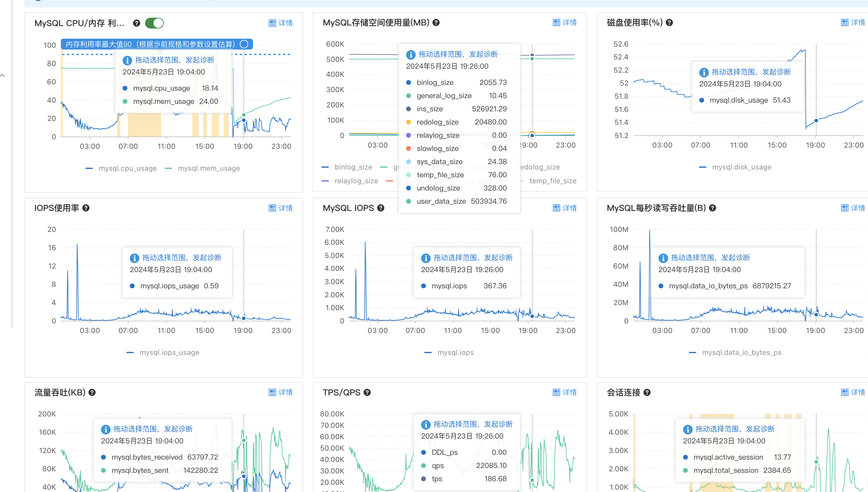Viewport: 868px width, 492px height.
Task: Click help icon on 内存利用率最大值90 banner
Action: (x=244, y=44)
